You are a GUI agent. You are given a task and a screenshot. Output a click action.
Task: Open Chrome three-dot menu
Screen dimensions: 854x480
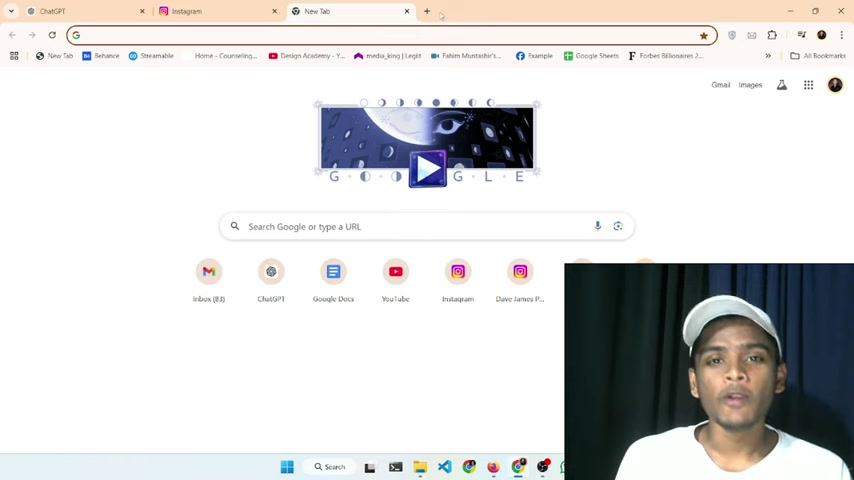tap(841, 35)
